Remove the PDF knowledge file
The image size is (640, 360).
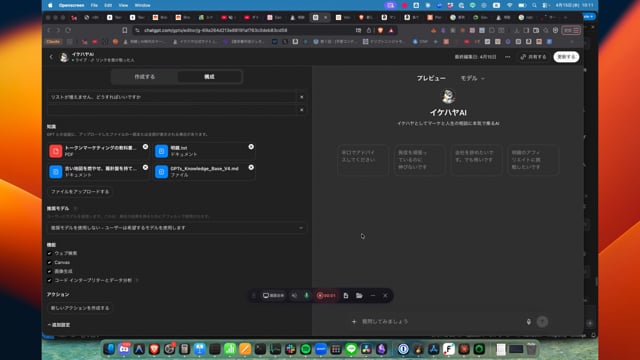145,147
